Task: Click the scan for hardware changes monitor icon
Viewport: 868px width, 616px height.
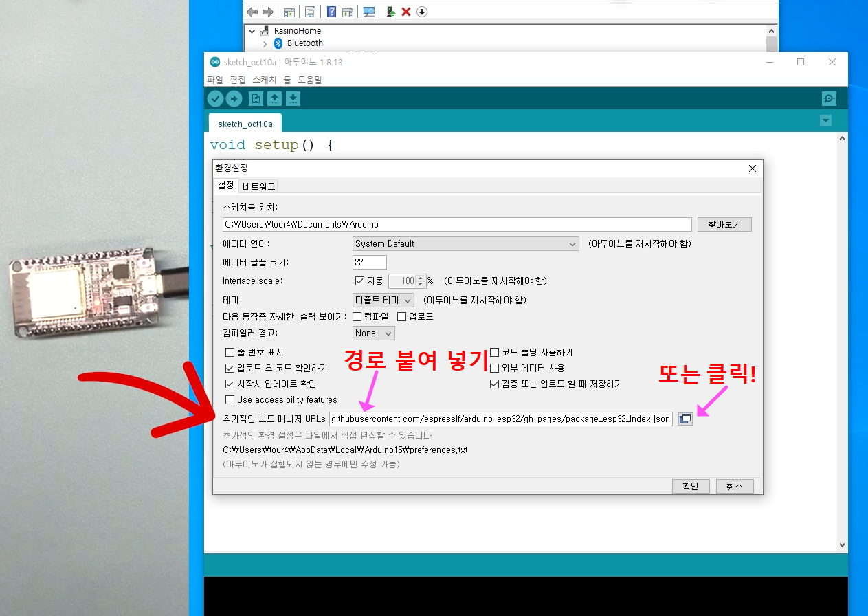Action: (369, 12)
